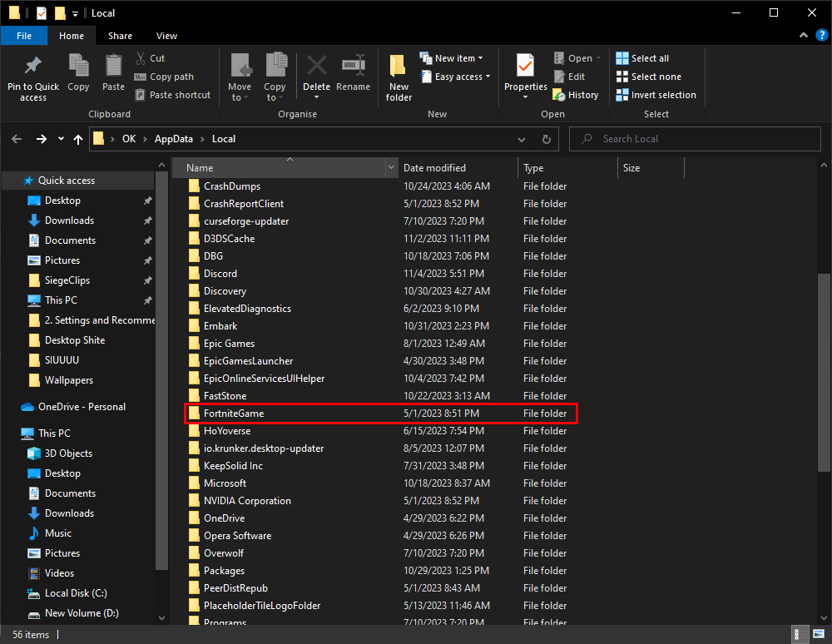Open Name column filter dropdown

click(391, 167)
